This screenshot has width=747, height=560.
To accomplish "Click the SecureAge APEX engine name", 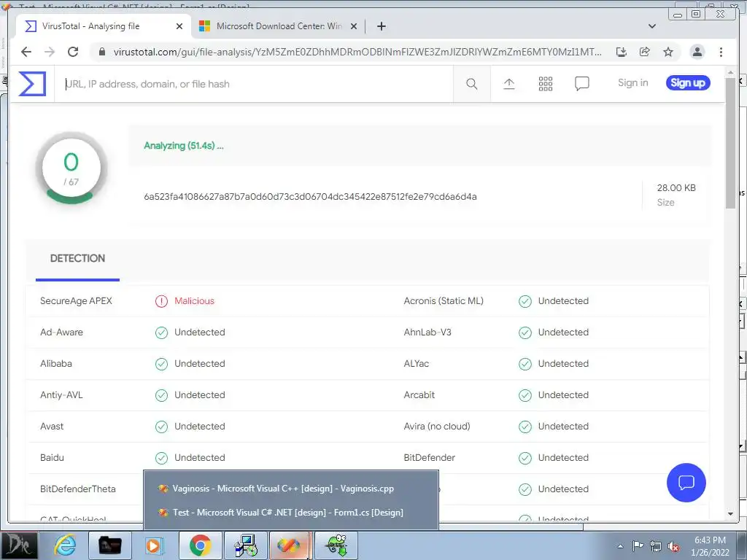I will pyautogui.click(x=76, y=301).
